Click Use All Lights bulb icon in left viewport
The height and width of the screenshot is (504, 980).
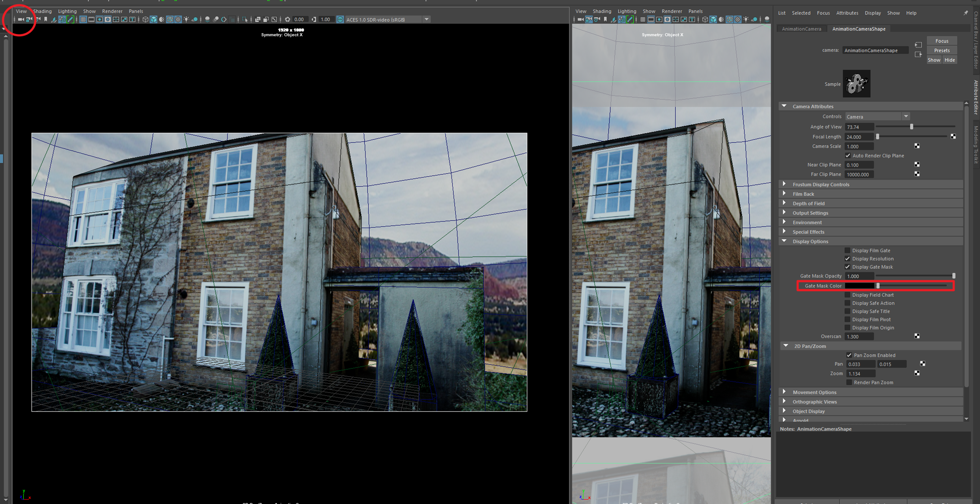point(186,19)
